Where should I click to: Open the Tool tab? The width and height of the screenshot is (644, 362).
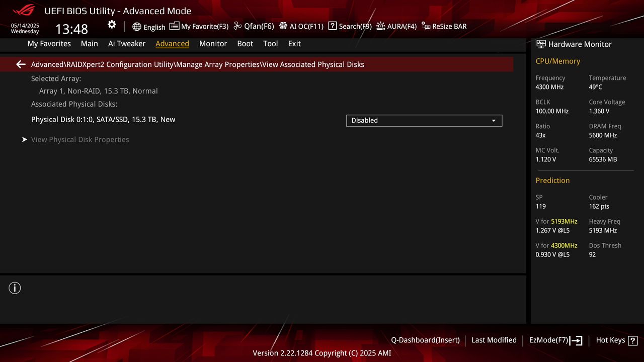(271, 44)
